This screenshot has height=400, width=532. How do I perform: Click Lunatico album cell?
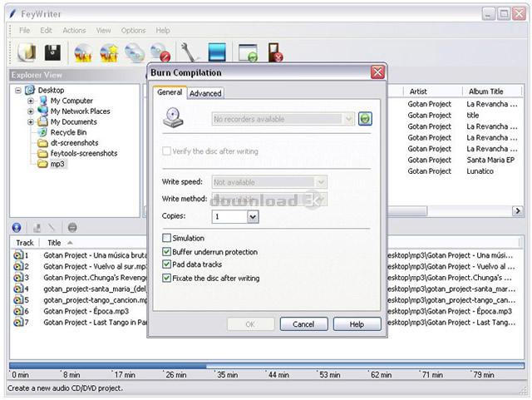[x=480, y=171]
